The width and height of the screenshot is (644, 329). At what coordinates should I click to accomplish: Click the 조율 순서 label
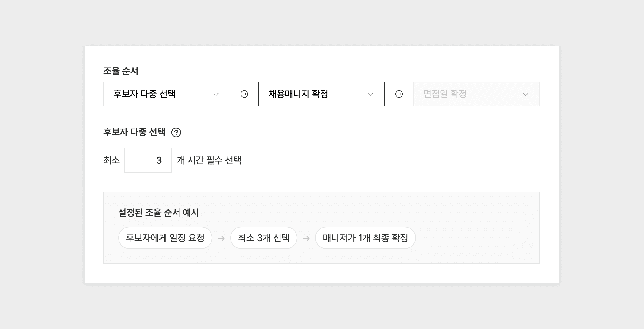[121, 71]
